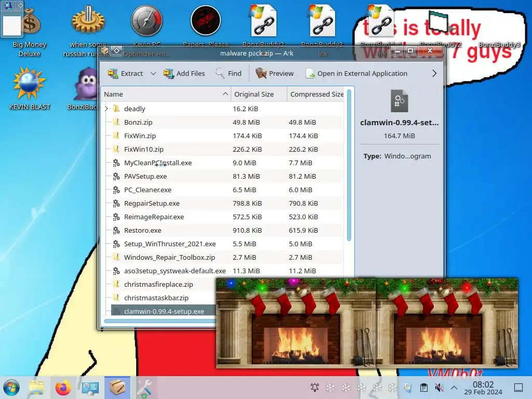The image size is (532, 399).
Task: Select the Bonzi.zip archive icon
Action: (116, 122)
